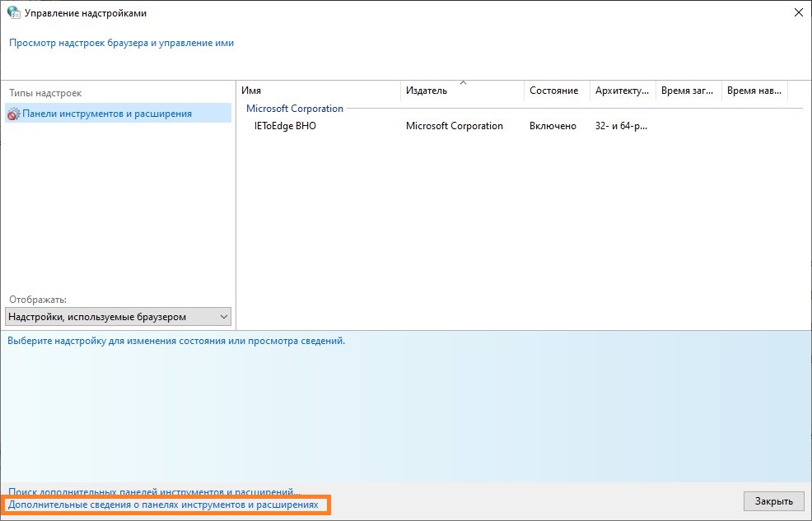812x521 pixels.
Task: Sort by the Состояние column header
Action: tap(558, 91)
